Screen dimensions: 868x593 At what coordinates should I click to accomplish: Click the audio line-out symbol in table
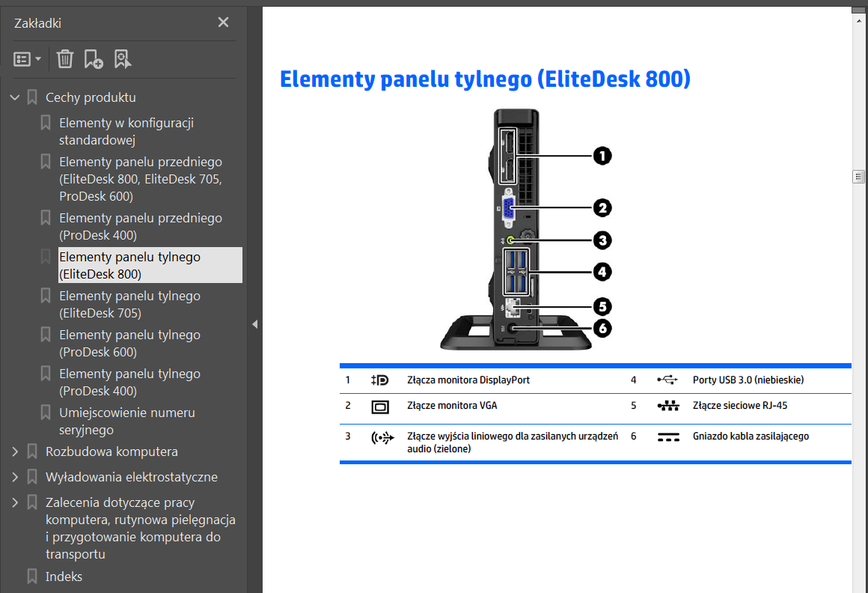pos(382,438)
